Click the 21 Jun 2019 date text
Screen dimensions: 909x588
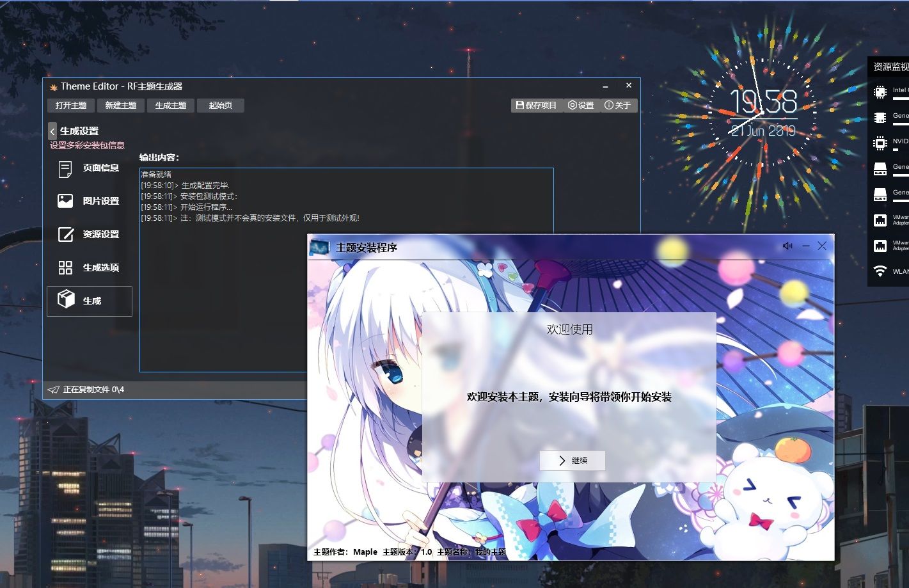(x=763, y=131)
